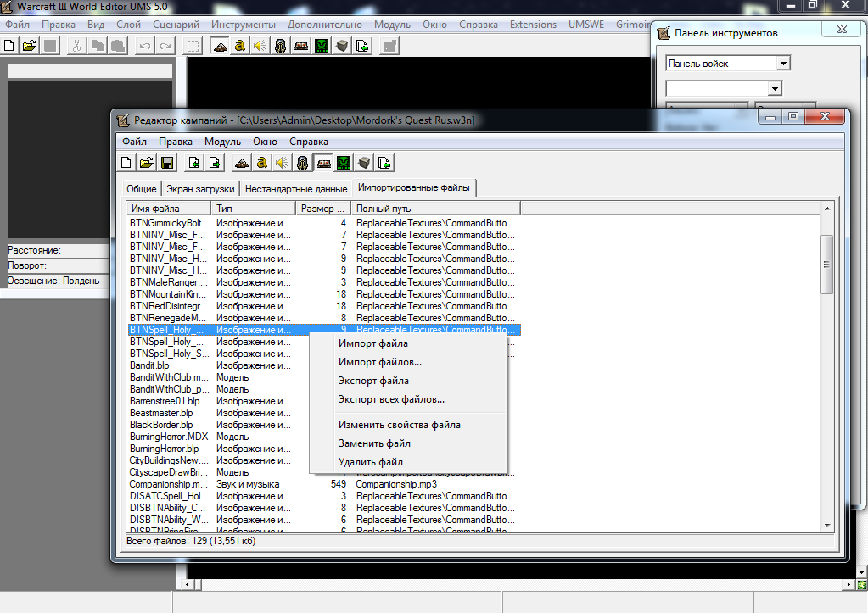
Task: Sort list by Тип column header
Action: click(x=253, y=209)
